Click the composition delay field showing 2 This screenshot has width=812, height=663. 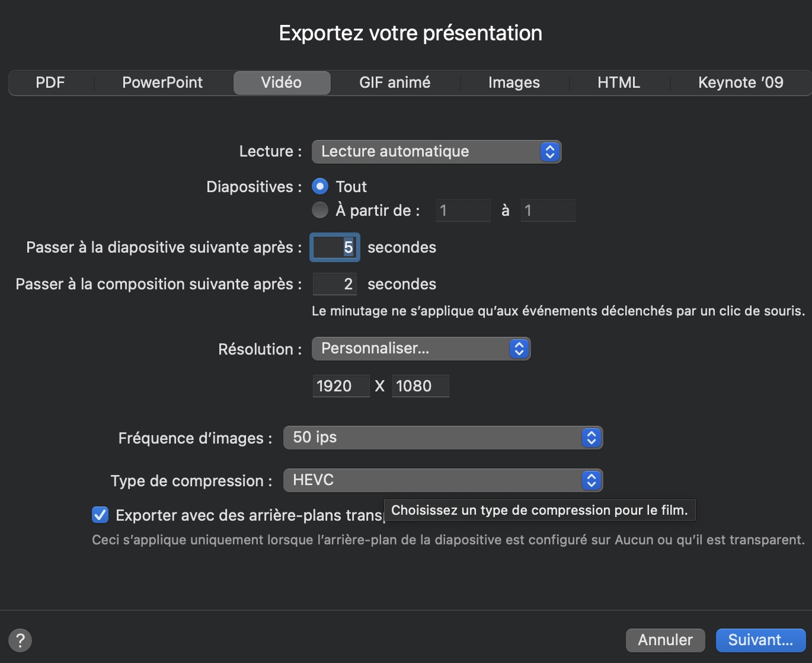pos(335,284)
